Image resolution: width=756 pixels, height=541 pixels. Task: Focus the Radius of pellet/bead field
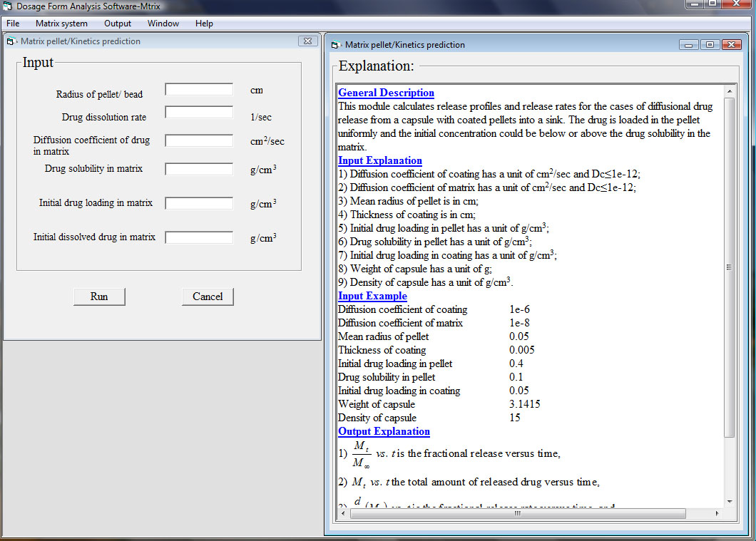[199, 90]
